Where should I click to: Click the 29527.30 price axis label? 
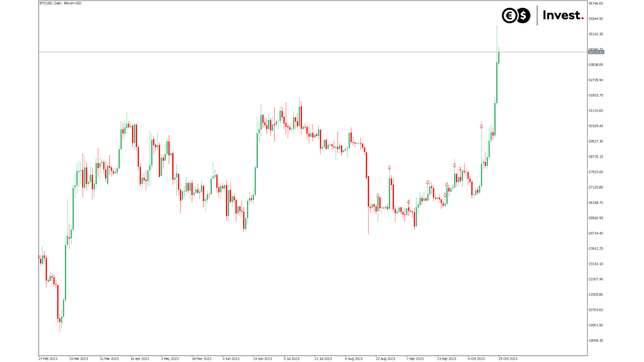[596, 141]
